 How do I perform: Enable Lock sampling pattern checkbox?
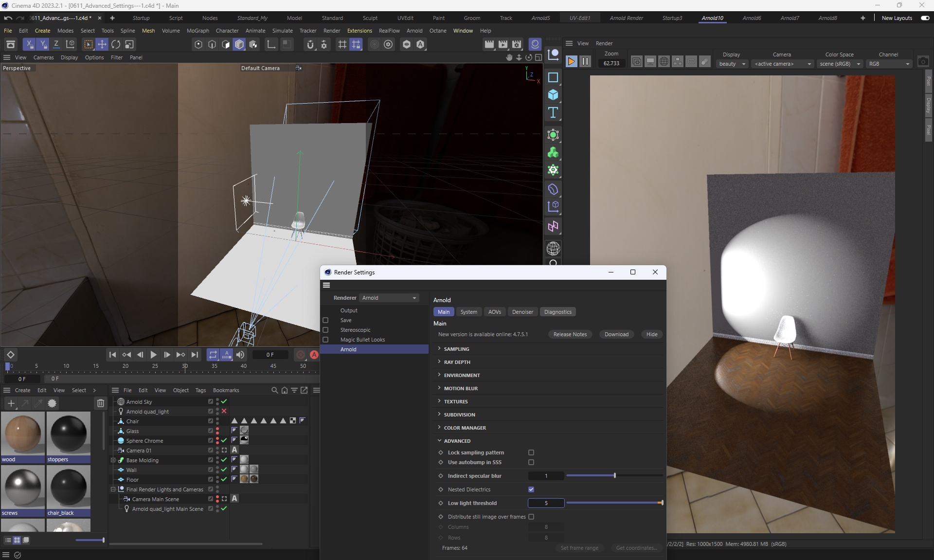(531, 452)
